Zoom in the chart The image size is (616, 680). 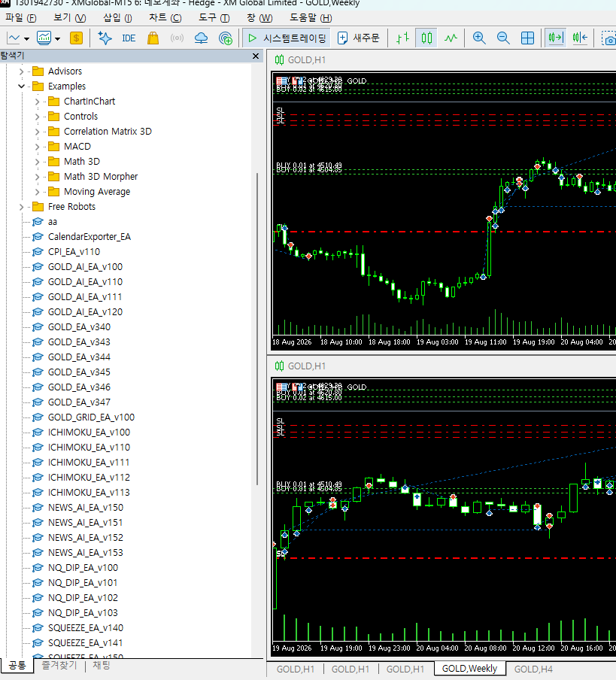pos(479,38)
